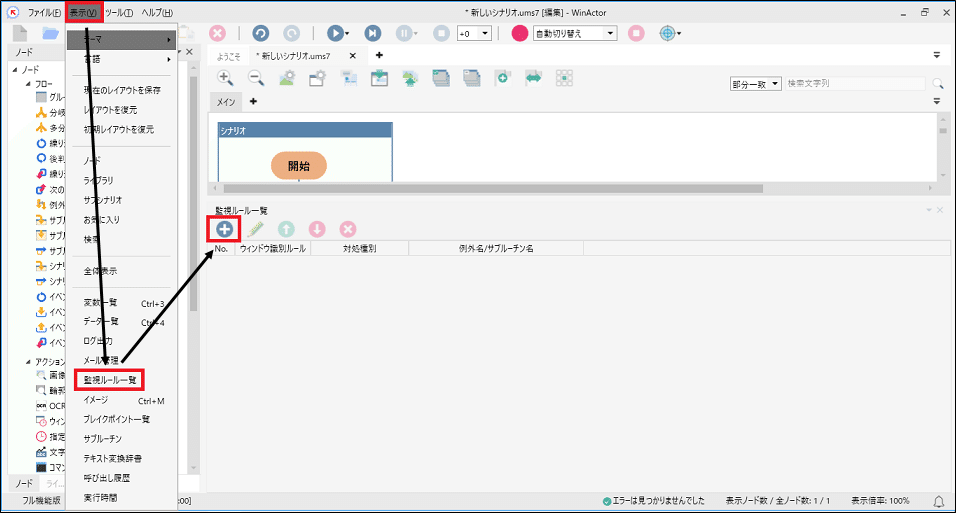Click the pause execution button
The width and height of the screenshot is (956, 513).
pos(404,34)
